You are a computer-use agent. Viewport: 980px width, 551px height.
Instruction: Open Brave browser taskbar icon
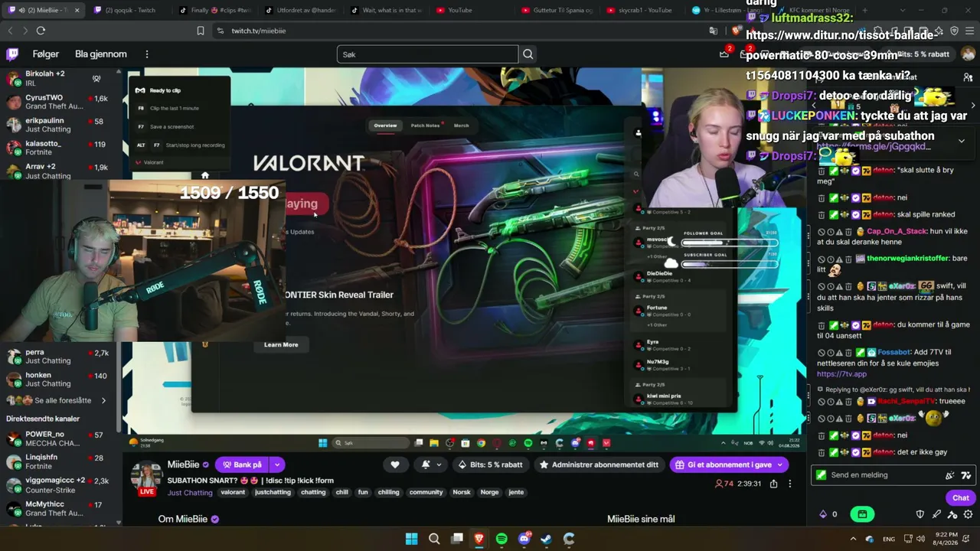(479, 539)
